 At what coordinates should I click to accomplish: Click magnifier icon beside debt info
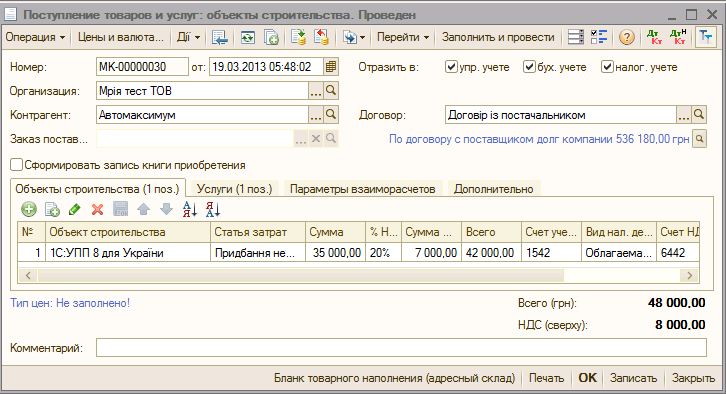point(699,139)
